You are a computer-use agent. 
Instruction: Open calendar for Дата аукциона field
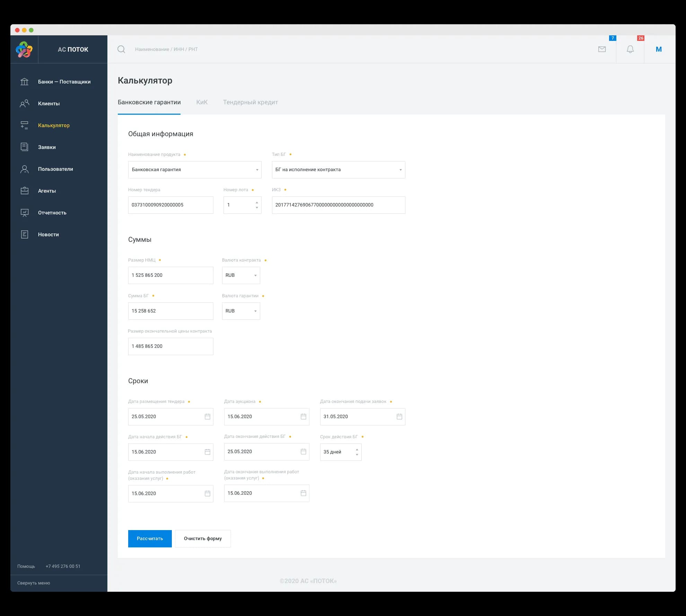pyautogui.click(x=304, y=416)
